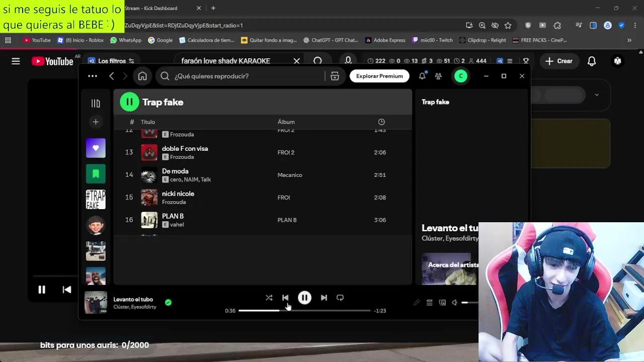Toggle shuffle in Spotify player
644x362 pixels.
point(269,298)
